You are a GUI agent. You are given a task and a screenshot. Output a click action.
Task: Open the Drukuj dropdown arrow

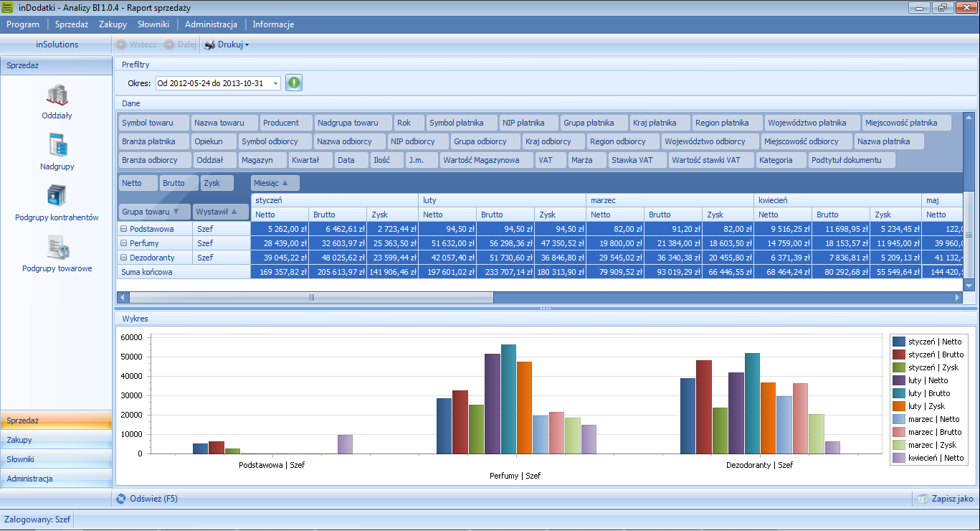[247, 44]
